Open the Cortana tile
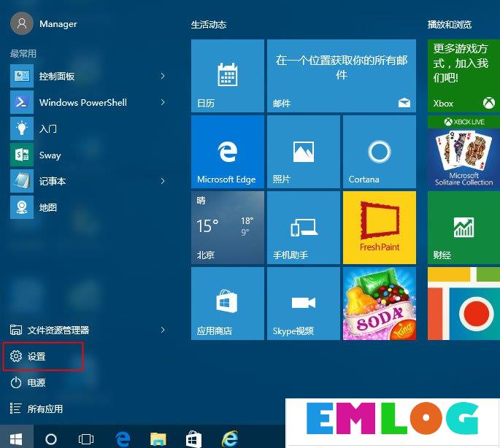 tap(380, 152)
